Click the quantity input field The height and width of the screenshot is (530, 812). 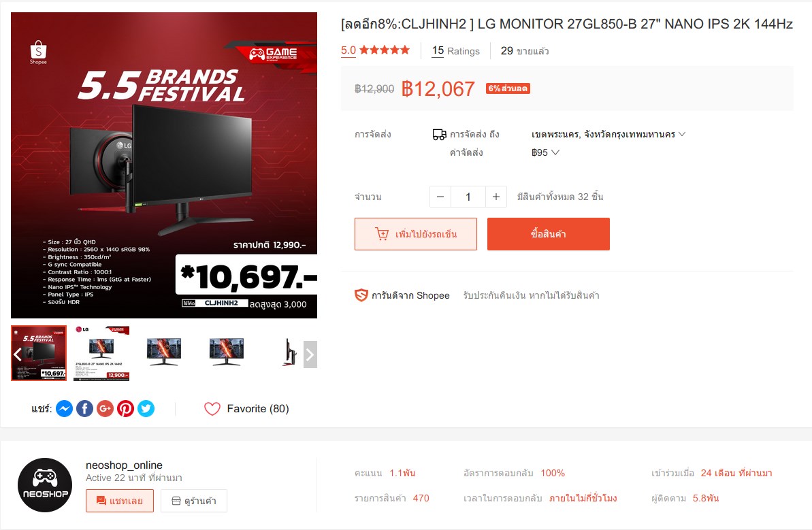468,197
